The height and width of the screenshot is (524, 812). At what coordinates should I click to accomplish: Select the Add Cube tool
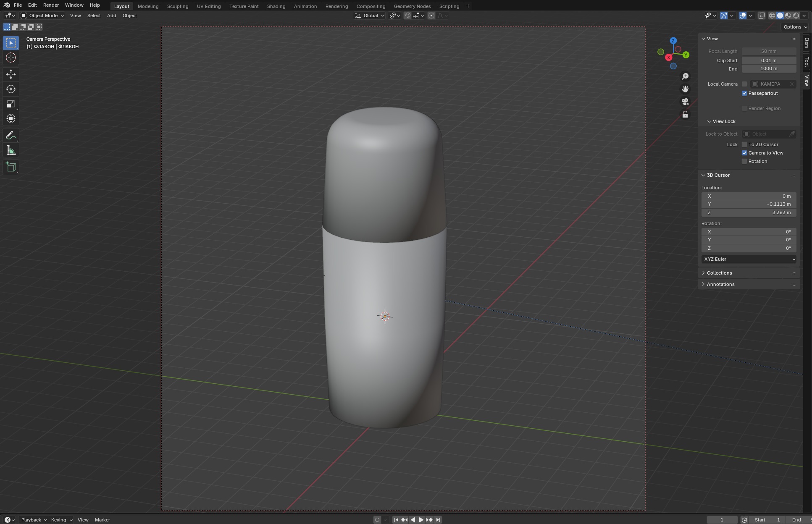click(x=11, y=167)
